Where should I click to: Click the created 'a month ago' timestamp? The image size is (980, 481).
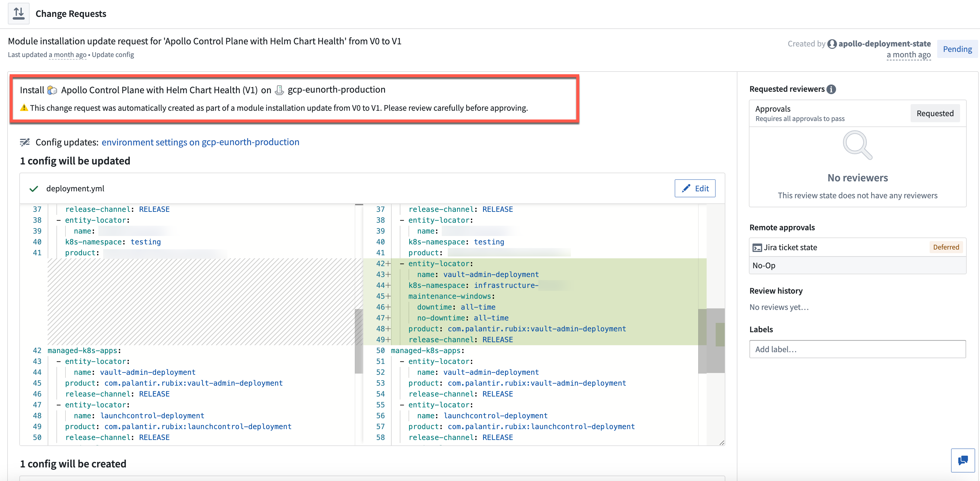coord(908,55)
